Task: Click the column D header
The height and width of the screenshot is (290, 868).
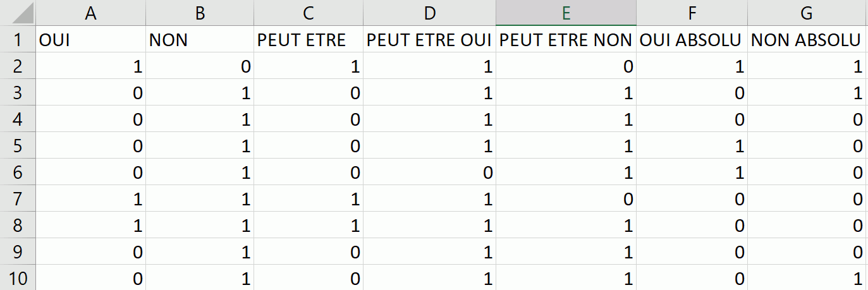Action: [429, 13]
